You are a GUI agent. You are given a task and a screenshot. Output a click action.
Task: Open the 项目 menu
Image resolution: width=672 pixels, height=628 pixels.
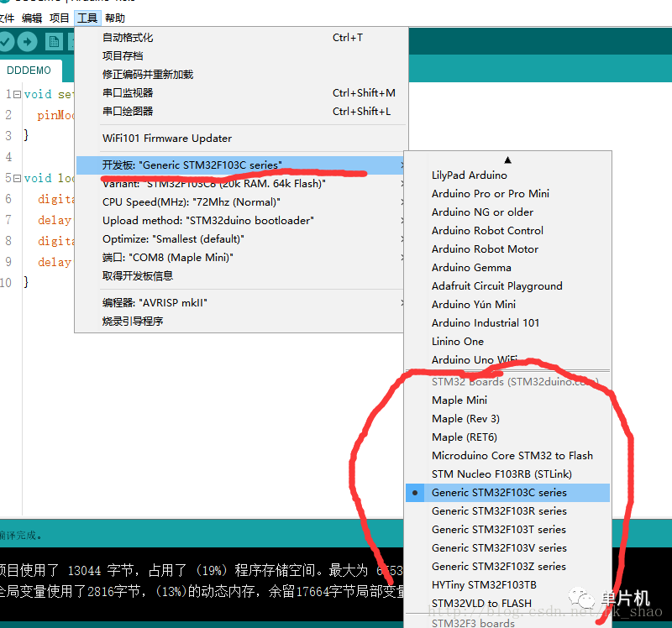59,18
